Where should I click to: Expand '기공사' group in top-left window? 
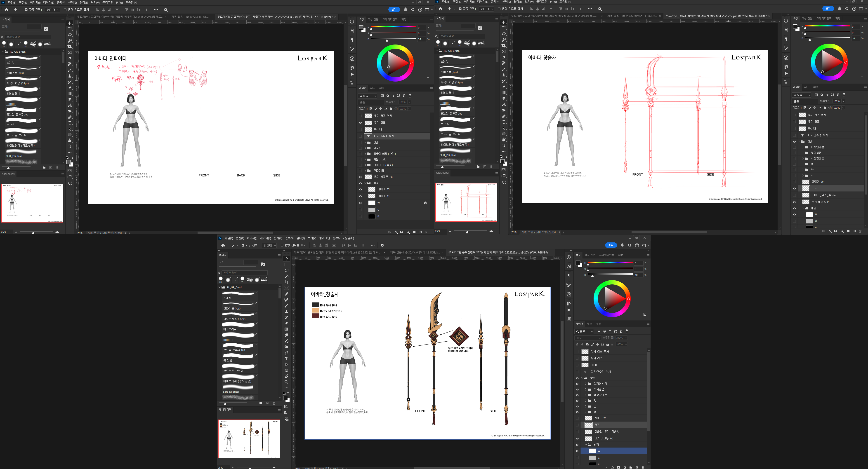click(x=365, y=148)
